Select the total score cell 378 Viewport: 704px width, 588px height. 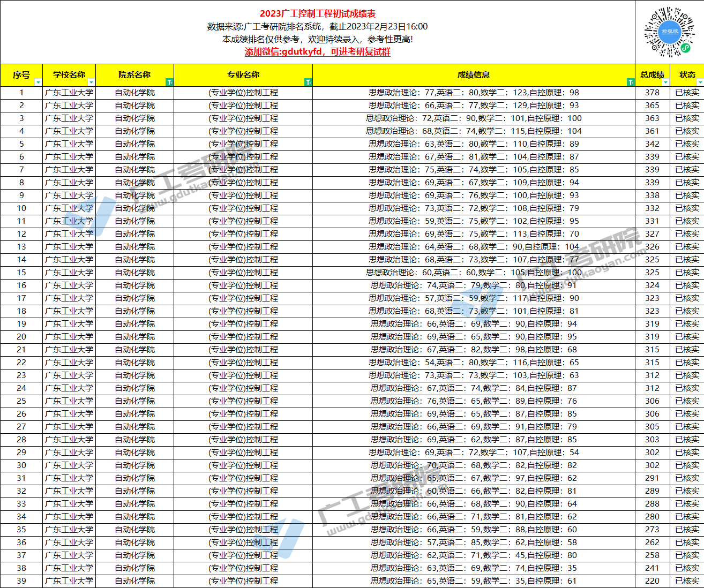[653, 93]
